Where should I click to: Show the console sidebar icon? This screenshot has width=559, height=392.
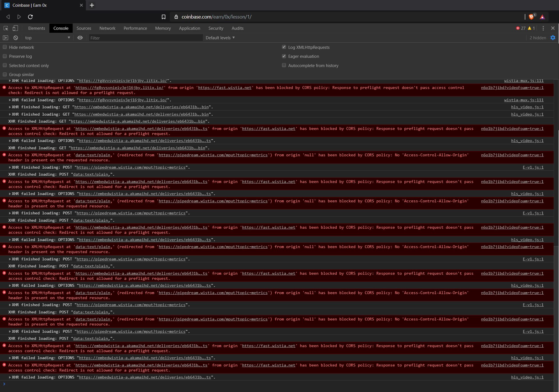5,38
